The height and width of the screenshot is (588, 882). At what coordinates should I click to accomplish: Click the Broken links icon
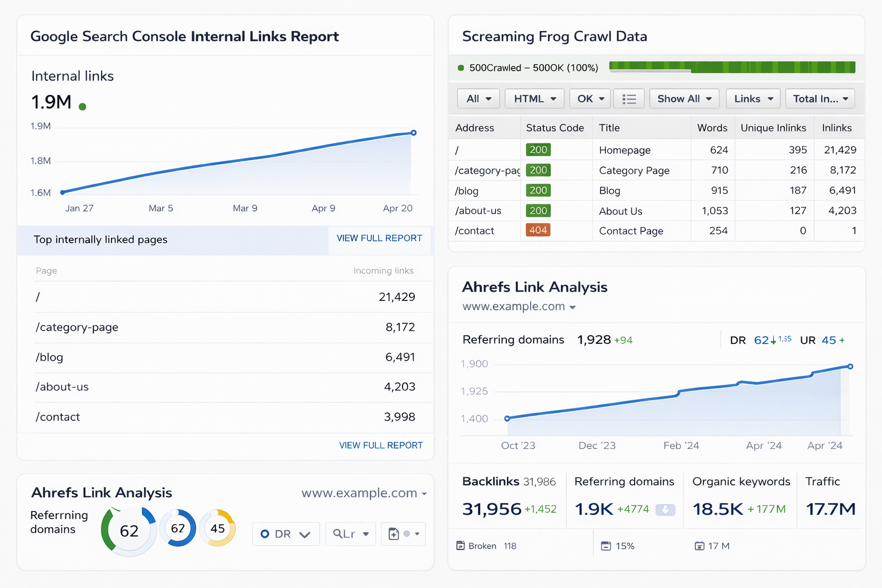(461, 546)
